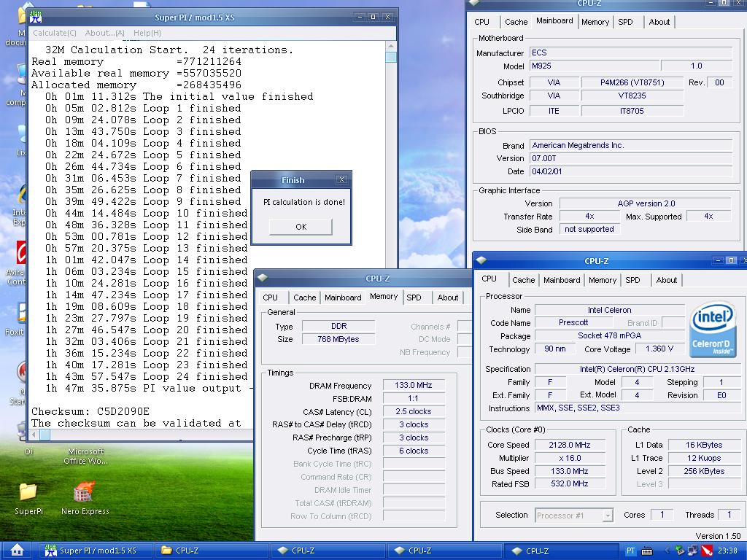Select Memory tab in the Processor CPU-Z window
This screenshot has height=560, width=747.
602,280
